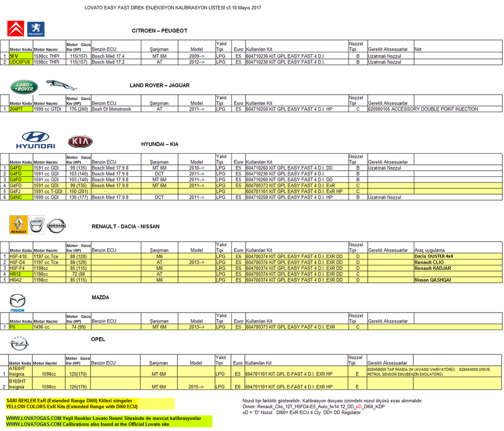Select the 'H5F-410' motor code cell
Viewport: 504px width, 431px height.
(21, 256)
